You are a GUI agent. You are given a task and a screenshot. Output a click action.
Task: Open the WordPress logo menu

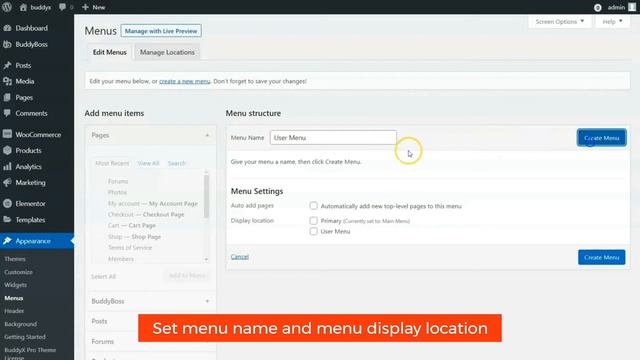coord(7,7)
